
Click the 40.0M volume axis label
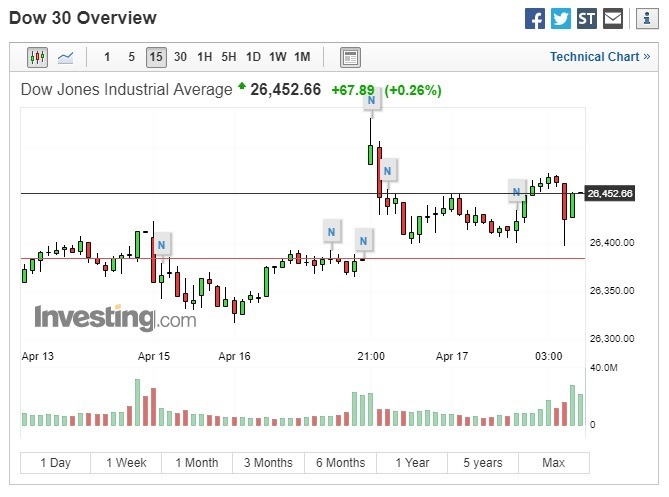[x=604, y=368]
